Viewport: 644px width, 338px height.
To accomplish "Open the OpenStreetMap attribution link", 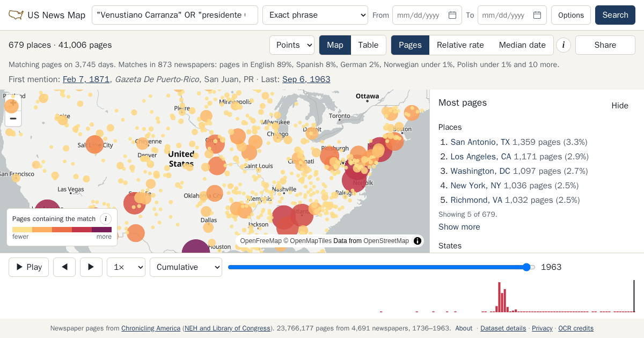I will coord(386,241).
